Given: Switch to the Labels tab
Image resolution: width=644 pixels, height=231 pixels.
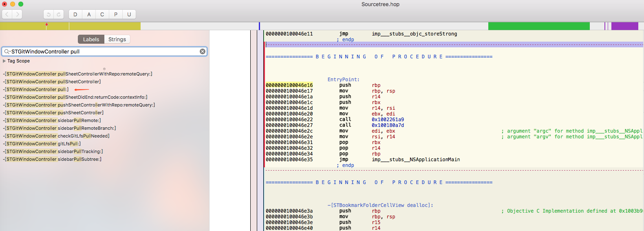Looking at the screenshot, I should pyautogui.click(x=91, y=39).
